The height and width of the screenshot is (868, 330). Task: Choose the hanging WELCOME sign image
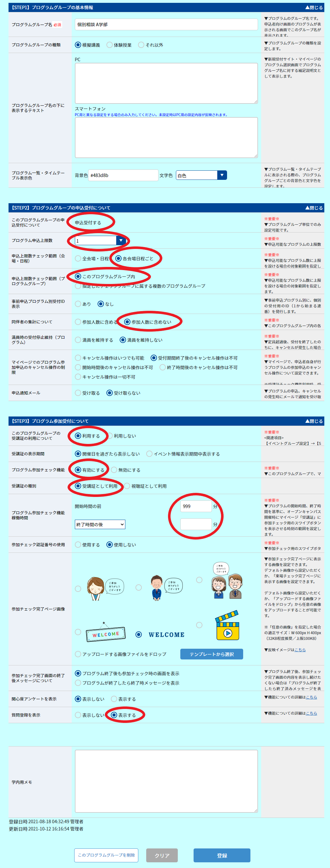[78, 632]
